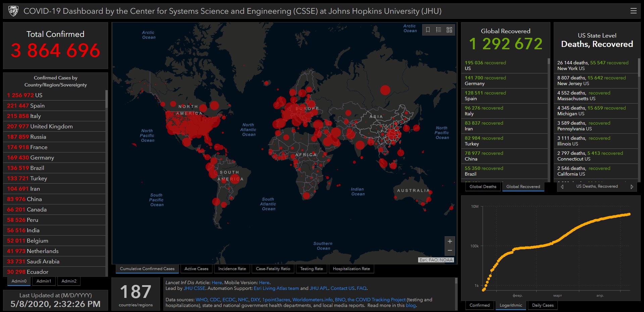Open the WHO data source link
644x312 pixels.
point(201,300)
